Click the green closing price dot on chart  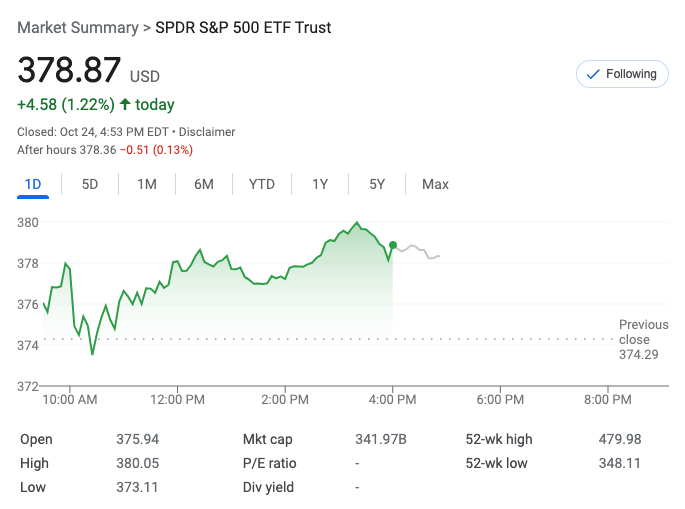click(x=393, y=245)
